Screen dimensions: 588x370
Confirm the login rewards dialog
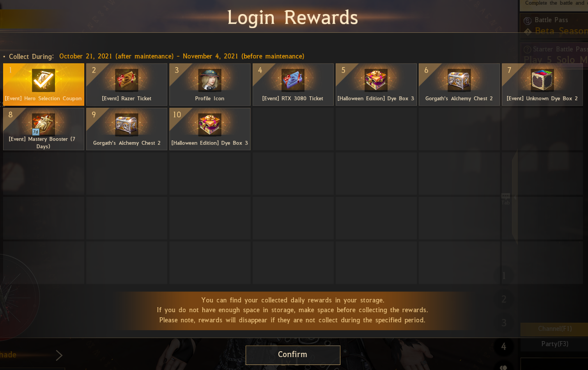(293, 355)
